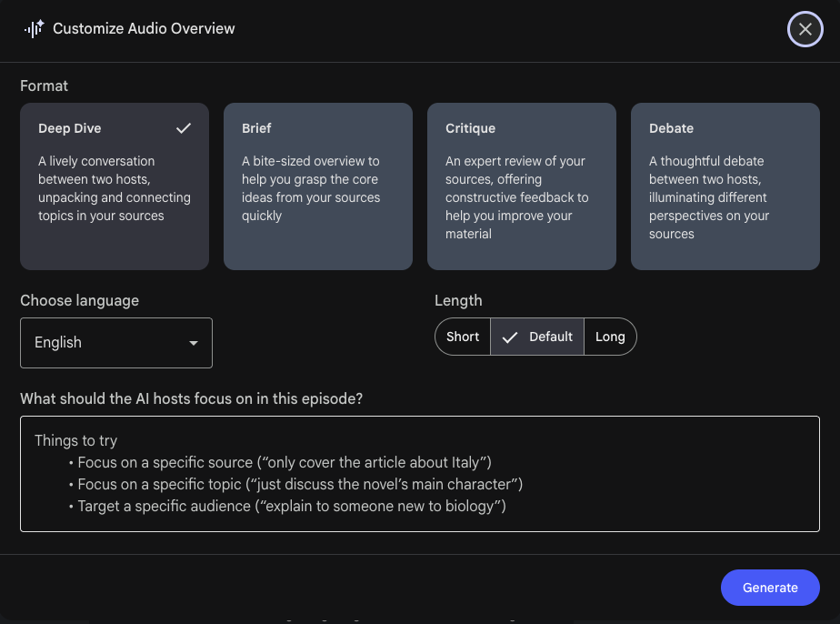Dismiss the Customize Audio Overview dialog
This screenshot has width=840, height=624.
805,28
